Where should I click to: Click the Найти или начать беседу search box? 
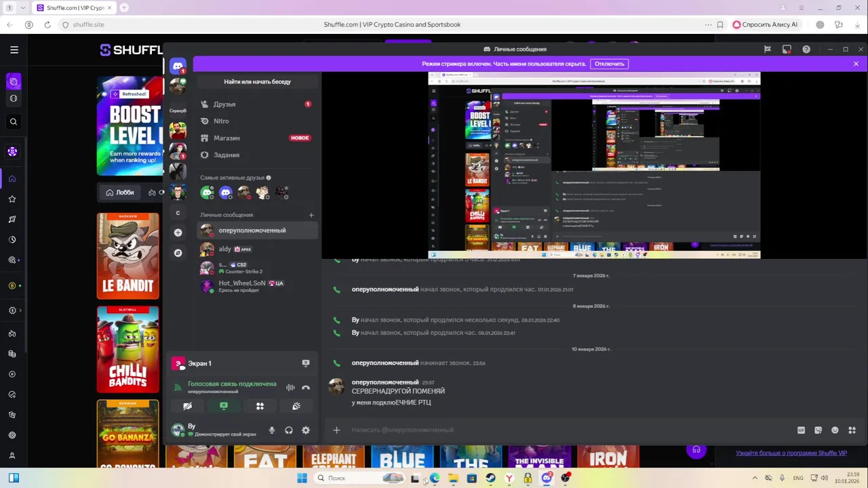point(258,81)
